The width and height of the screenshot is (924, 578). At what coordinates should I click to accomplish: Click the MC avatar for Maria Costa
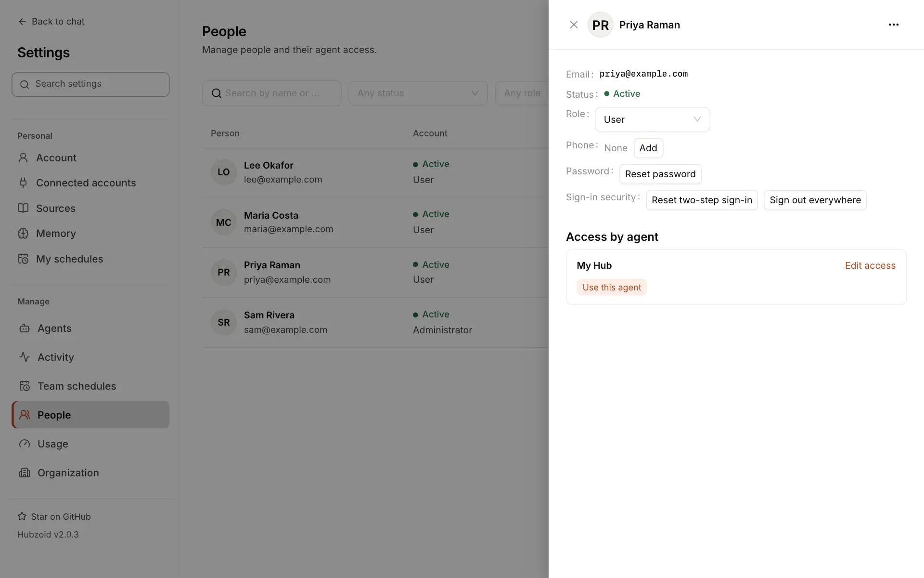coord(224,222)
